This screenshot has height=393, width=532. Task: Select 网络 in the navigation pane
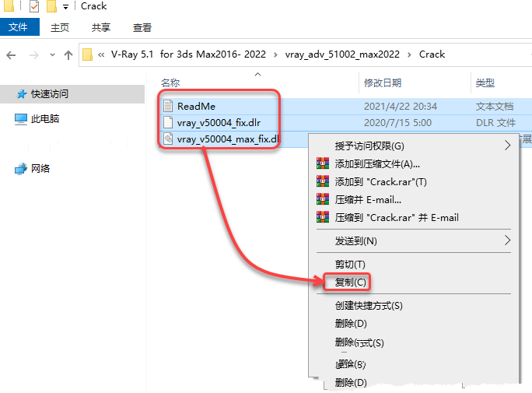(x=40, y=168)
